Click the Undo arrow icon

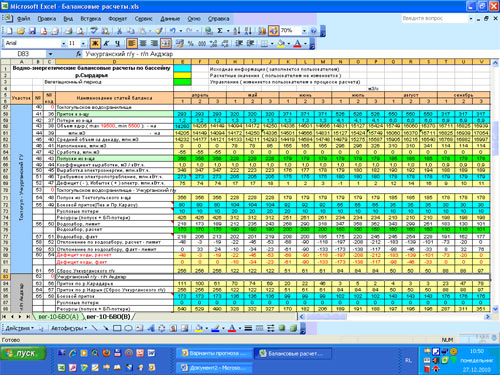click(x=173, y=31)
